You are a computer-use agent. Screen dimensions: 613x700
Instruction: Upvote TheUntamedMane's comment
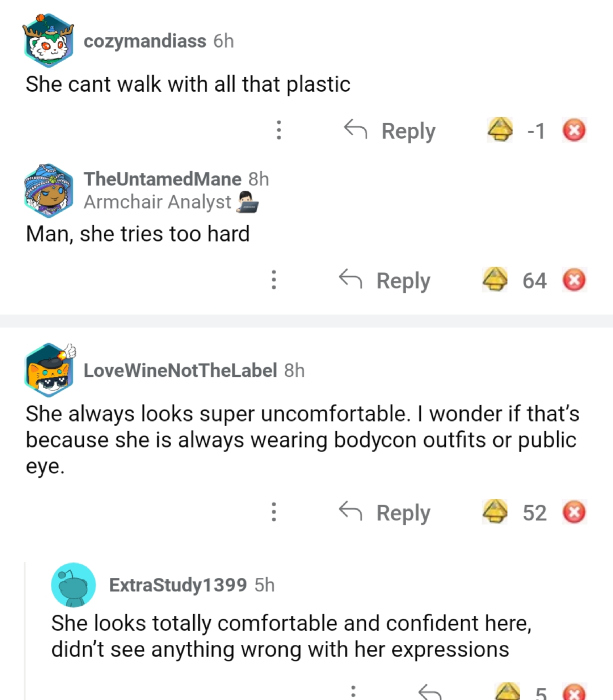coord(493,280)
